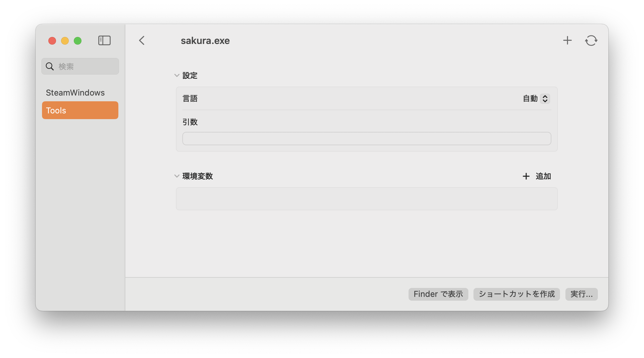Viewport: 644px width, 358px height.
Task: Click the green zoom window button
Action: pos(78,41)
